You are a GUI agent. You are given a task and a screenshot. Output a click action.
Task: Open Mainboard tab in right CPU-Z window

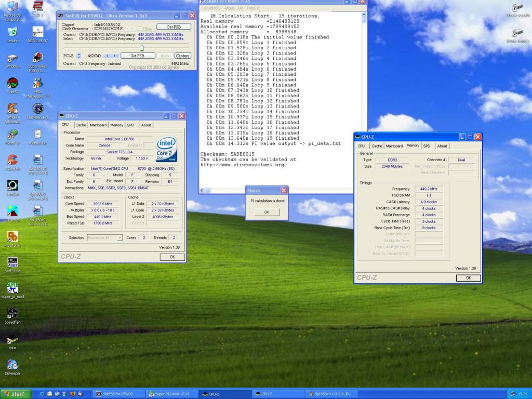[394, 146]
